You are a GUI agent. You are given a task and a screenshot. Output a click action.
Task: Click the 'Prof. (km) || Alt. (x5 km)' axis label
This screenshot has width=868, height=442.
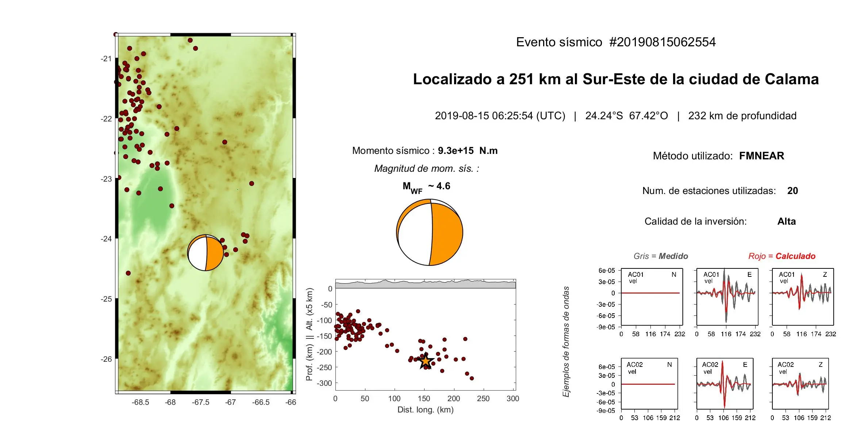[310, 334]
